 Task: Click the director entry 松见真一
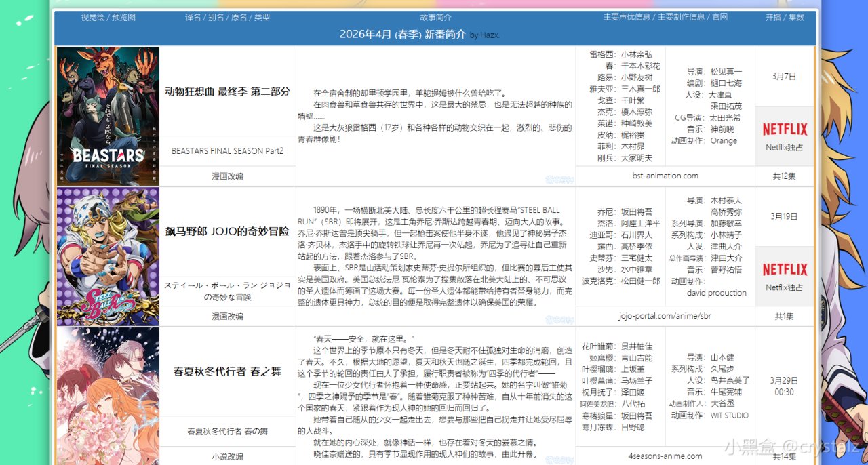[726, 71]
